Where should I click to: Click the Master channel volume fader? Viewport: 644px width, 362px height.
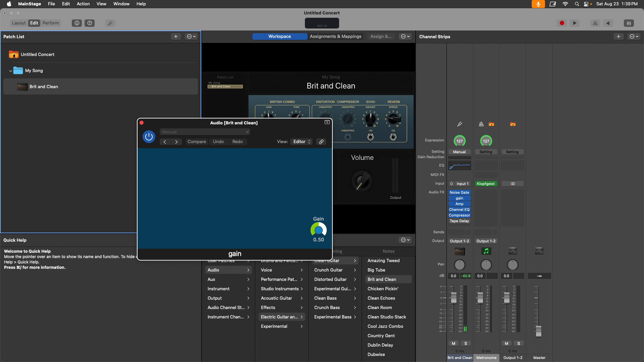538,331
